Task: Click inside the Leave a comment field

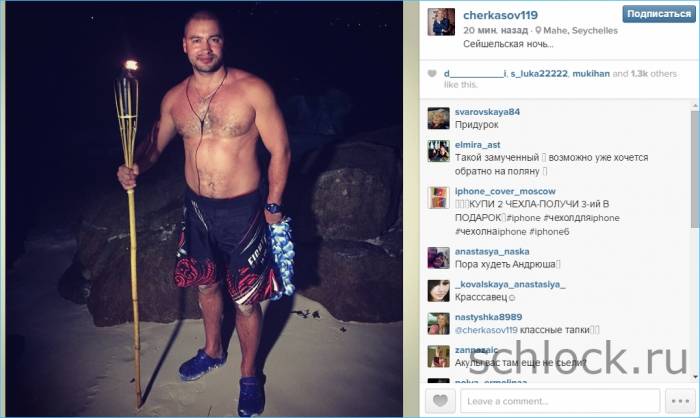Action: [x=560, y=401]
